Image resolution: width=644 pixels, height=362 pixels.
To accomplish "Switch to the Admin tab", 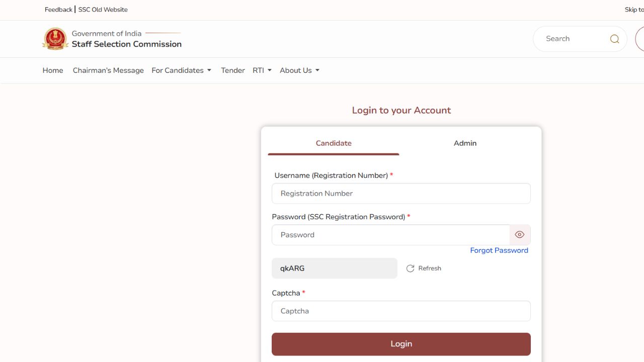I will pyautogui.click(x=465, y=143).
